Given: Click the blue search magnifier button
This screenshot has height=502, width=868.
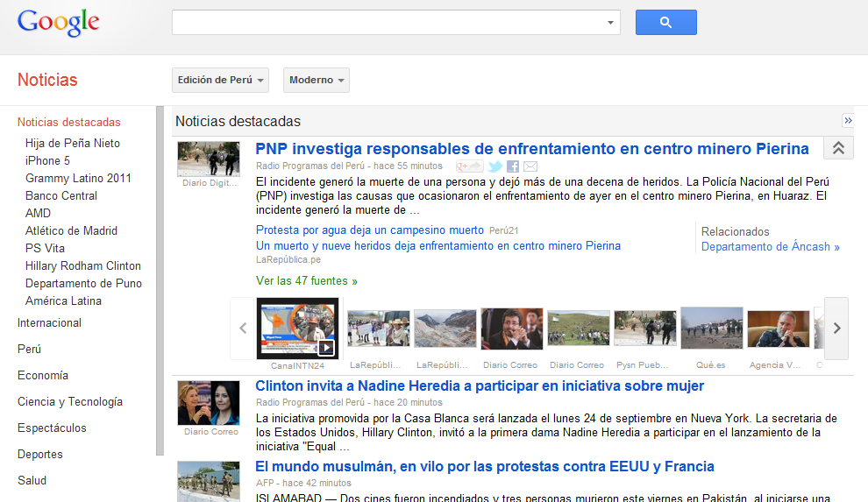Looking at the screenshot, I should pos(666,22).
